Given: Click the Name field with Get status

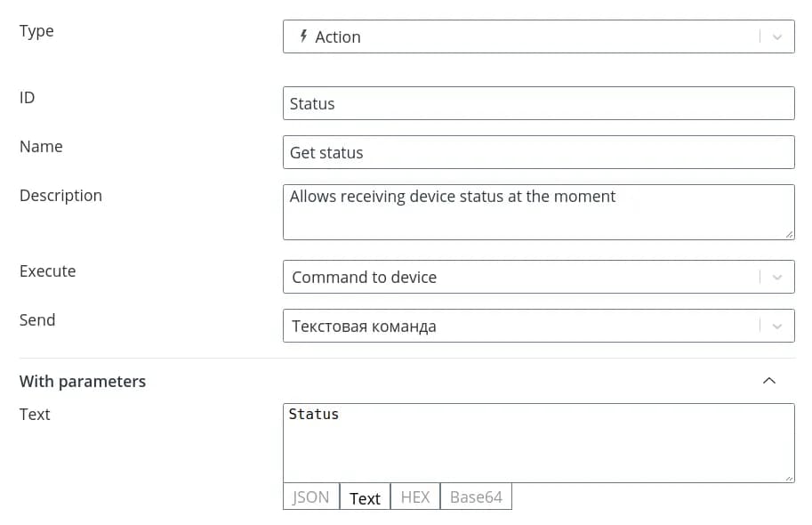Looking at the screenshot, I should click(x=538, y=152).
